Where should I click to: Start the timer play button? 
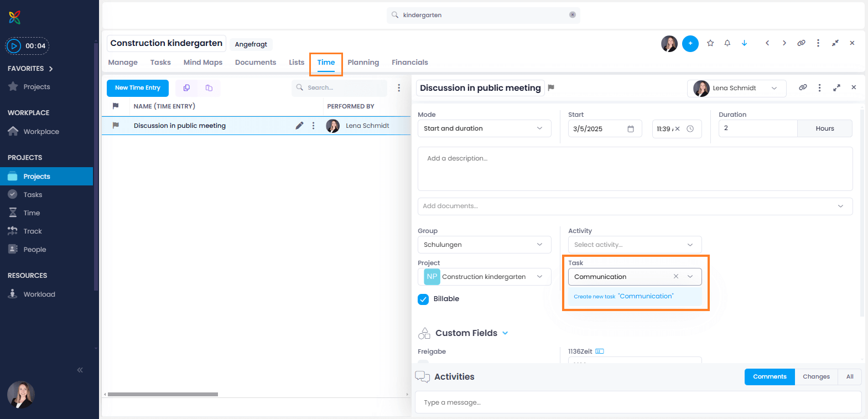(14, 46)
